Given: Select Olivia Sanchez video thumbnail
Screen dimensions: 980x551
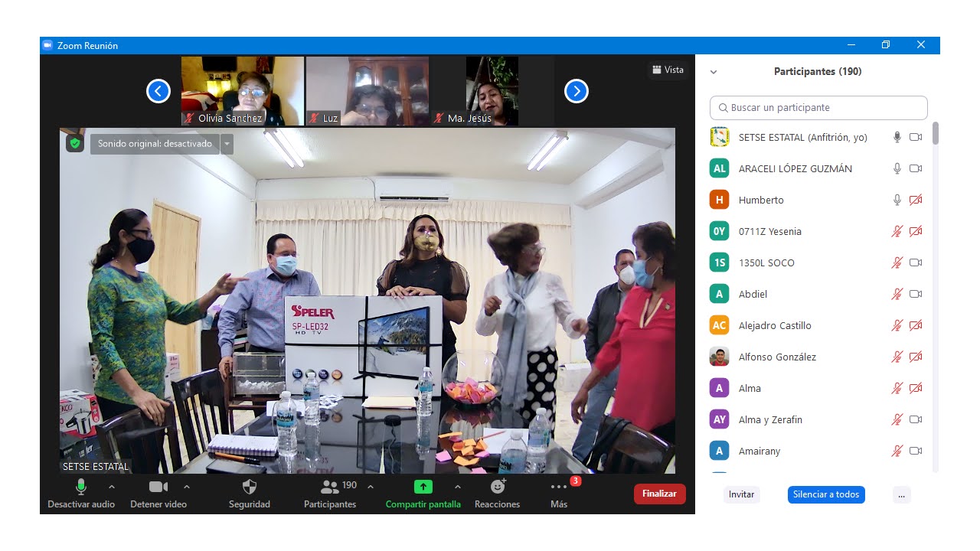Looking at the screenshot, I should pyautogui.click(x=243, y=91).
